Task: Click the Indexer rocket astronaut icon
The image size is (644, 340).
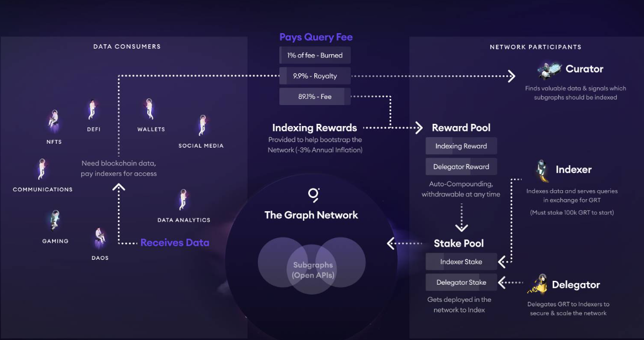Action: 543,171
